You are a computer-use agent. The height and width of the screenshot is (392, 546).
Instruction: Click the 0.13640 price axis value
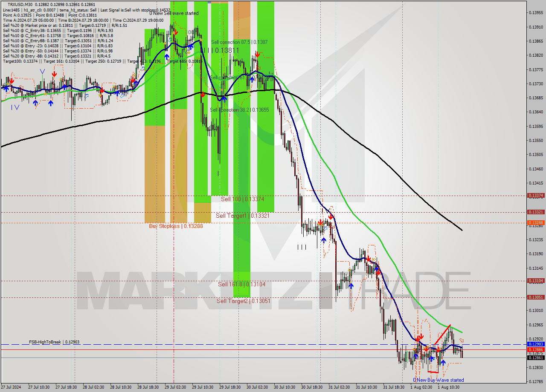[536, 112]
